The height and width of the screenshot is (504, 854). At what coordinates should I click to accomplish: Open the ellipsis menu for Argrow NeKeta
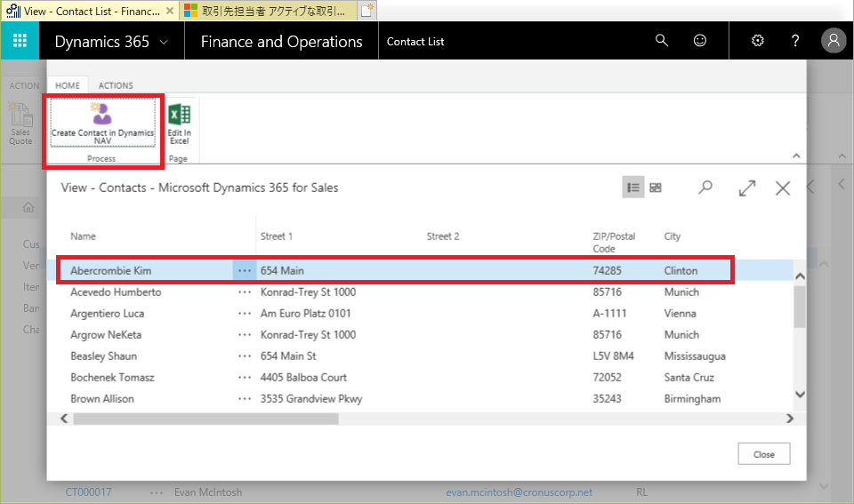245,335
